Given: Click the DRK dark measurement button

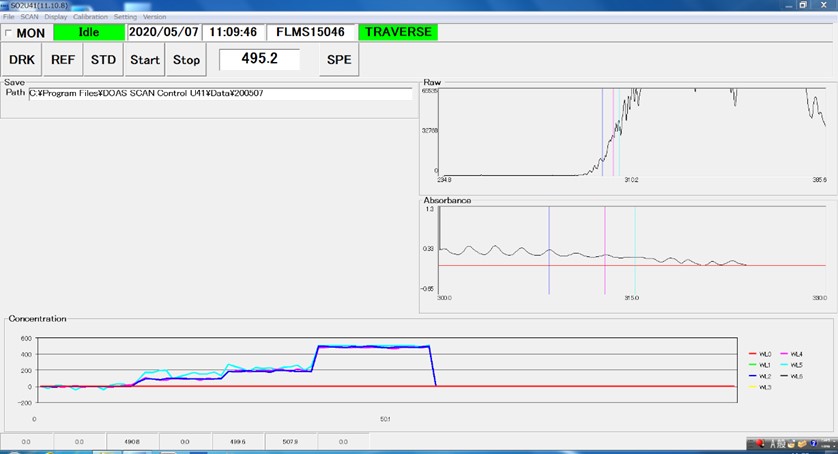Looking at the screenshot, I should click(22, 59).
